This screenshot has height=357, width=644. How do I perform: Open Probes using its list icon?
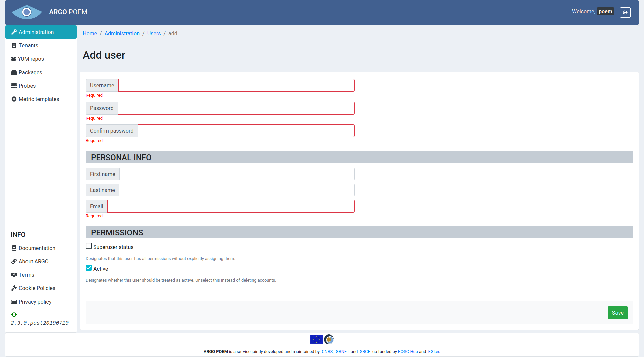pyautogui.click(x=14, y=85)
